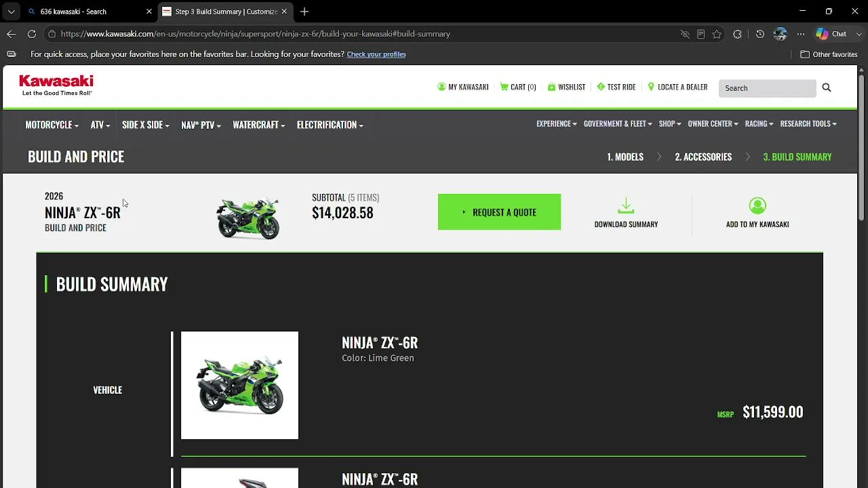868x488 pixels.
Task: Click the Request a Quote button
Action: pos(499,212)
